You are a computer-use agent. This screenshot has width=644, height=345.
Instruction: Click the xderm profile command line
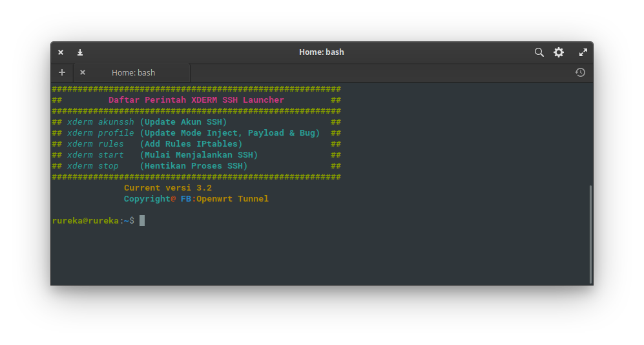pyautogui.click(x=196, y=133)
